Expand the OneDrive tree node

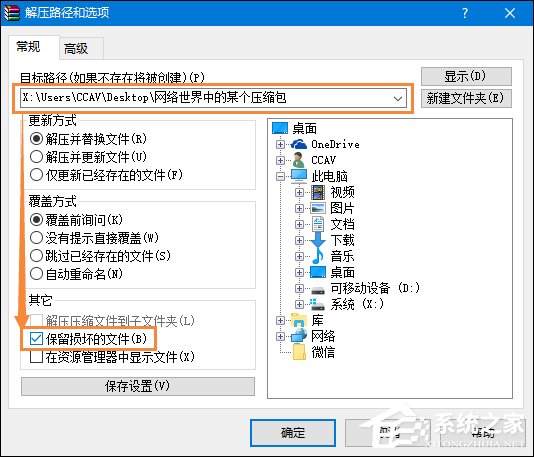(280, 144)
